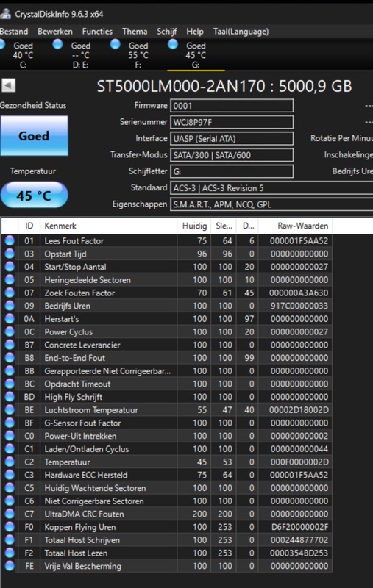Open the Taal(Language) menu

coord(241,32)
